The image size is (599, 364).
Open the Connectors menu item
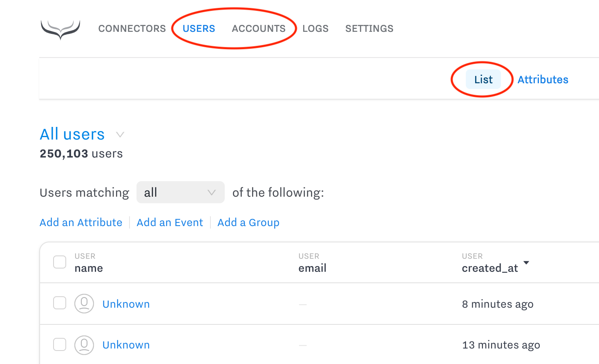(x=132, y=29)
